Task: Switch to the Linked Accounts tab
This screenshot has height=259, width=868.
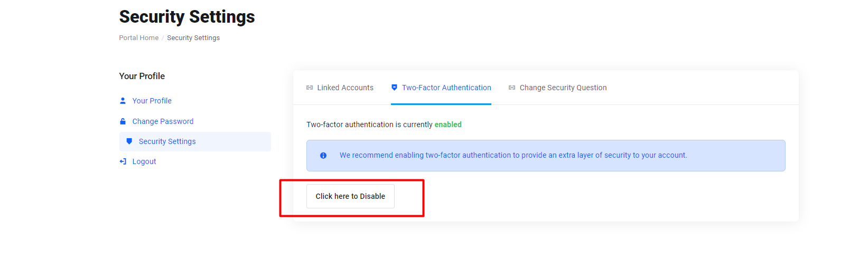Action: tap(345, 88)
